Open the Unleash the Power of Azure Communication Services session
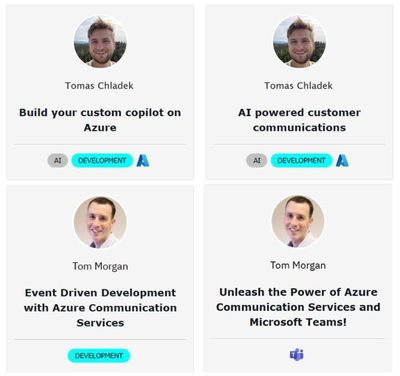The height and width of the screenshot is (376, 400). 298,307
